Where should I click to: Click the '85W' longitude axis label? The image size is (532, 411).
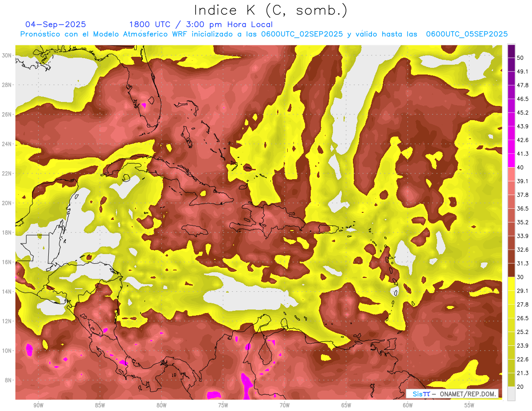click(x=100, y=405)
